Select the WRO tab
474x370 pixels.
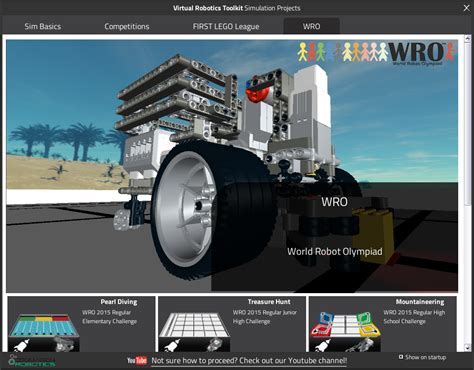pyautogui.click(x=311, y=26)
